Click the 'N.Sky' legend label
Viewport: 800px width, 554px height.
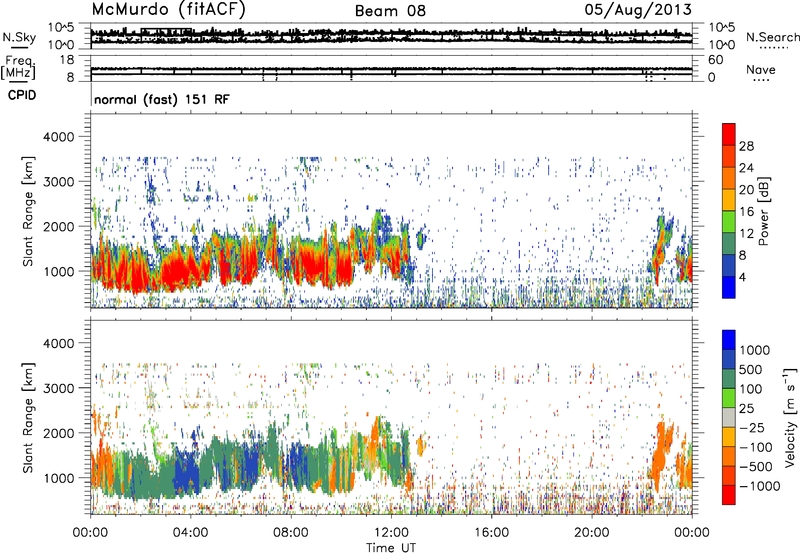point(19,37)
